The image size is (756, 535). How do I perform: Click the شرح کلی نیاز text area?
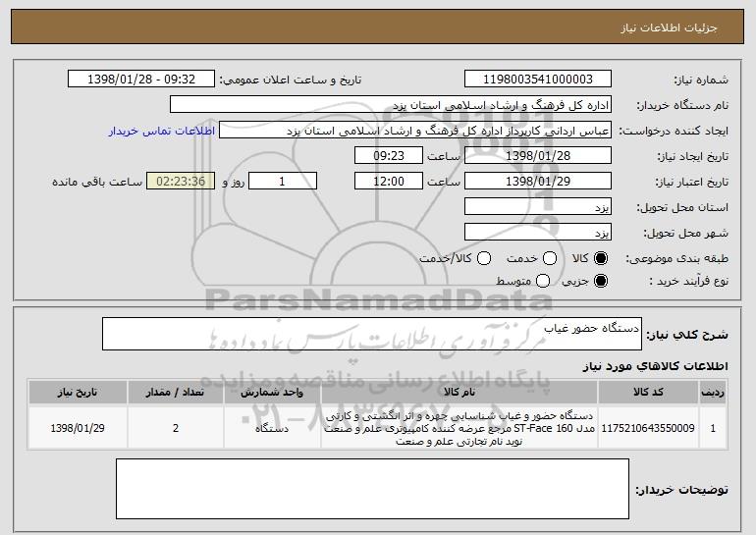click(x=372, y=334)
